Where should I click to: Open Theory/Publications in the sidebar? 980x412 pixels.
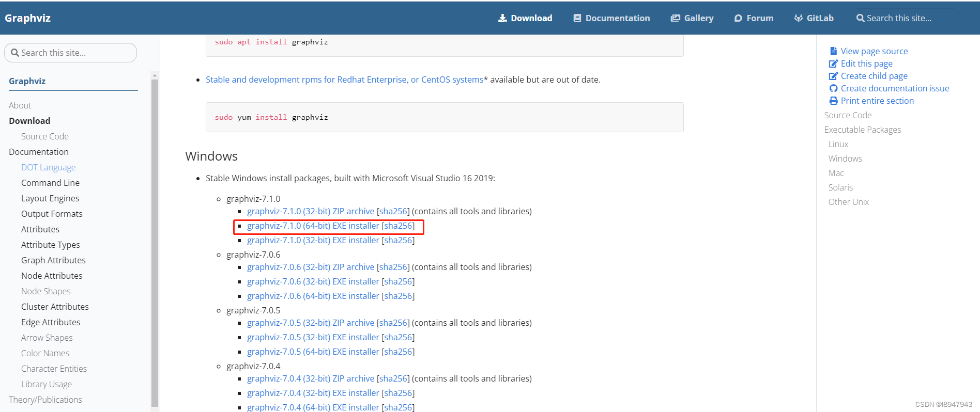point(45,400)
